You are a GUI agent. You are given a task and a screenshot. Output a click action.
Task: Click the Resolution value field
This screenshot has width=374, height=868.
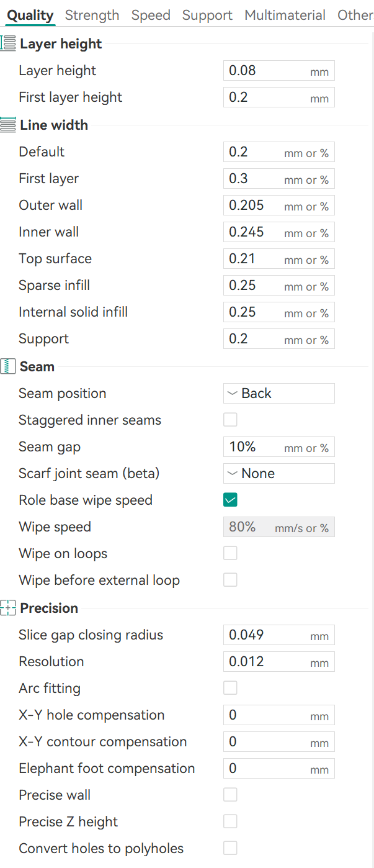pyautogui.click(x=267, y=662)
